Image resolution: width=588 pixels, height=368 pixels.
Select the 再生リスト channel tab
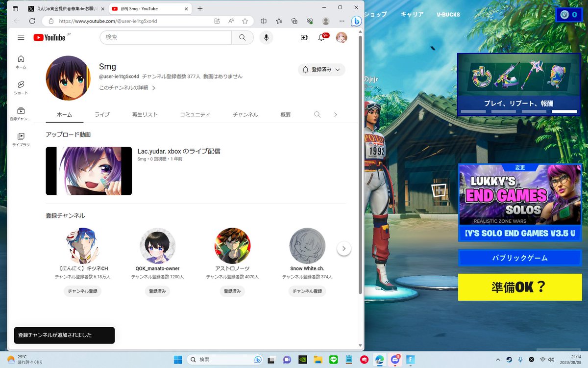point(145,114)
